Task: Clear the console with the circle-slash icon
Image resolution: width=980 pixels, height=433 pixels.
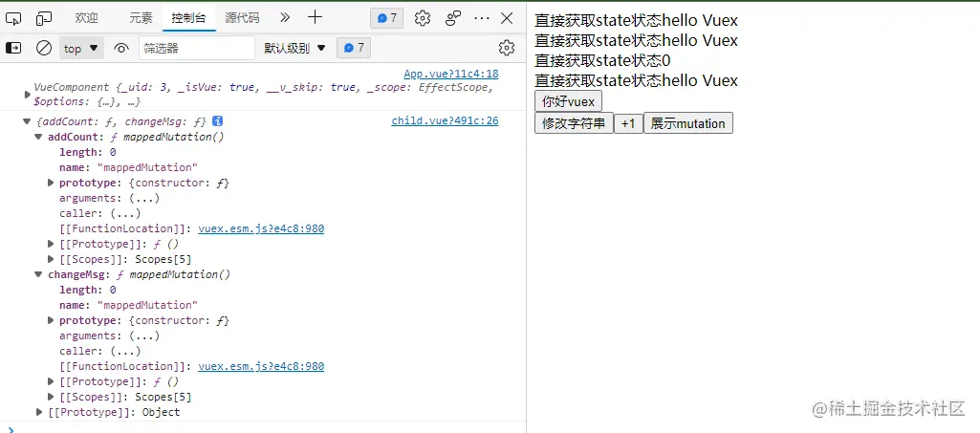Action: point(44,48)
